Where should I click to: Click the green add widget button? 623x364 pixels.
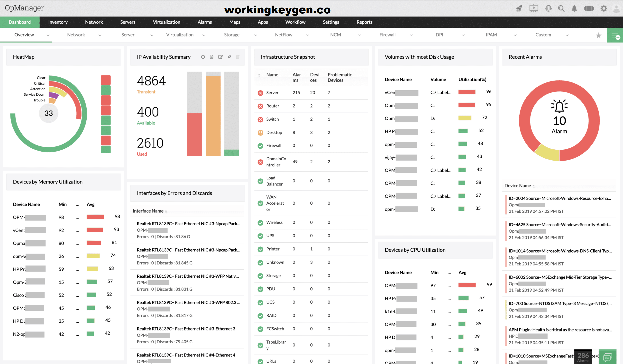point(614,35)
